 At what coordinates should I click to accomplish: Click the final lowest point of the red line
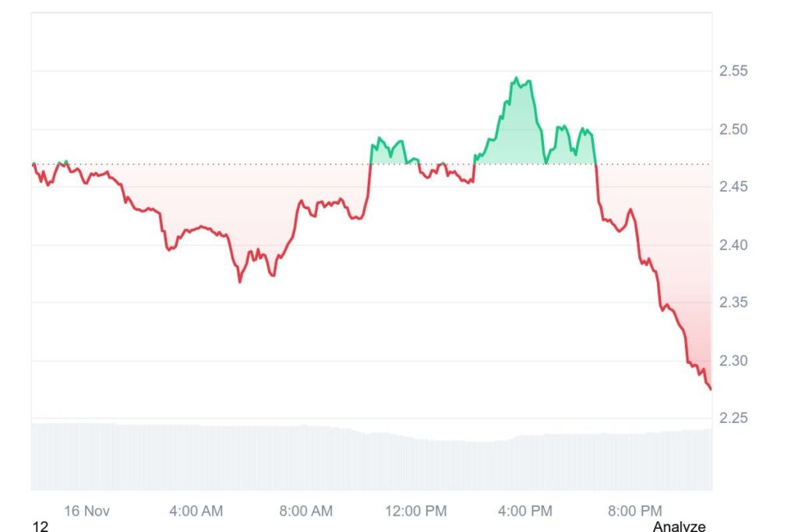coord(710,389)
